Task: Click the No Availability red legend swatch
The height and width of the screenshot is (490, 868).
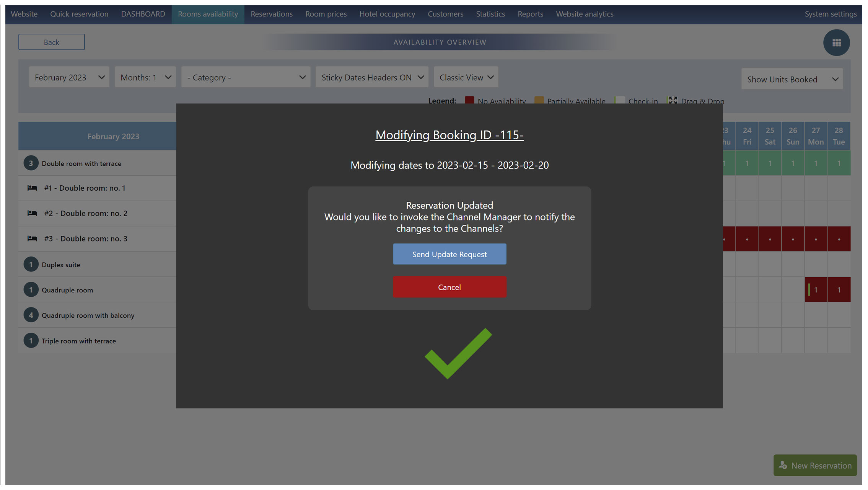Action: (x=469, y=100)
